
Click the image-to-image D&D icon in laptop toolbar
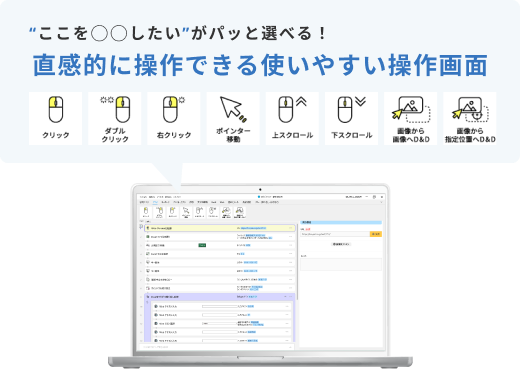226,212
